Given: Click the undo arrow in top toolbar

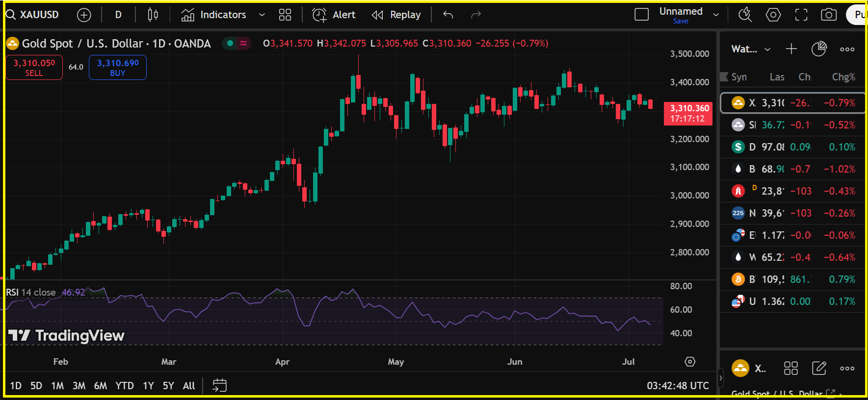Looking at the screenshot, I should 448,15.
